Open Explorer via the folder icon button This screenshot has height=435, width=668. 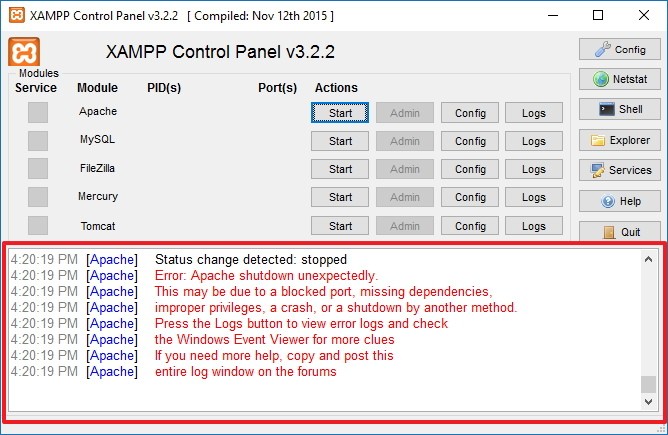(620, 140)
